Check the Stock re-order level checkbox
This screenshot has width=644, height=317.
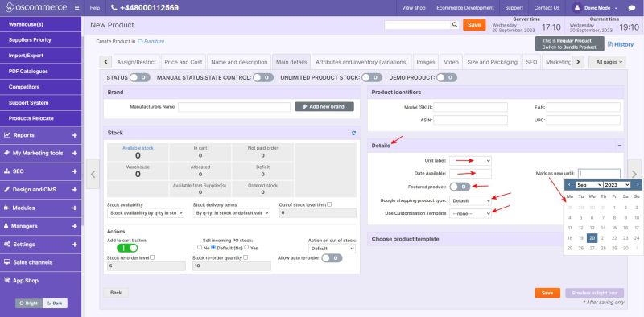coord(152,257)
